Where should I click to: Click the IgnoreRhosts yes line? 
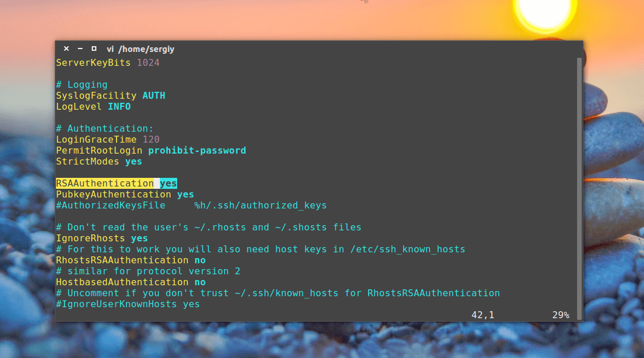102,238
